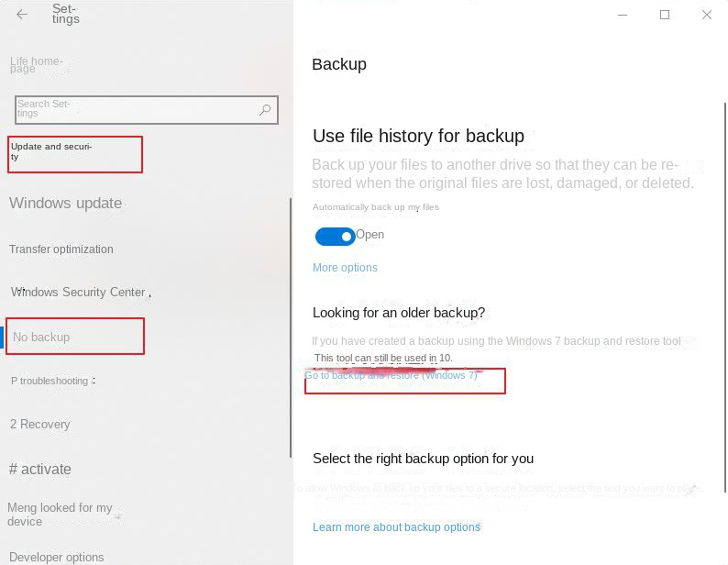This screenshot has height=565, width=728.
Task: Click the back arrow icon
Action: (x=22, y=15)
